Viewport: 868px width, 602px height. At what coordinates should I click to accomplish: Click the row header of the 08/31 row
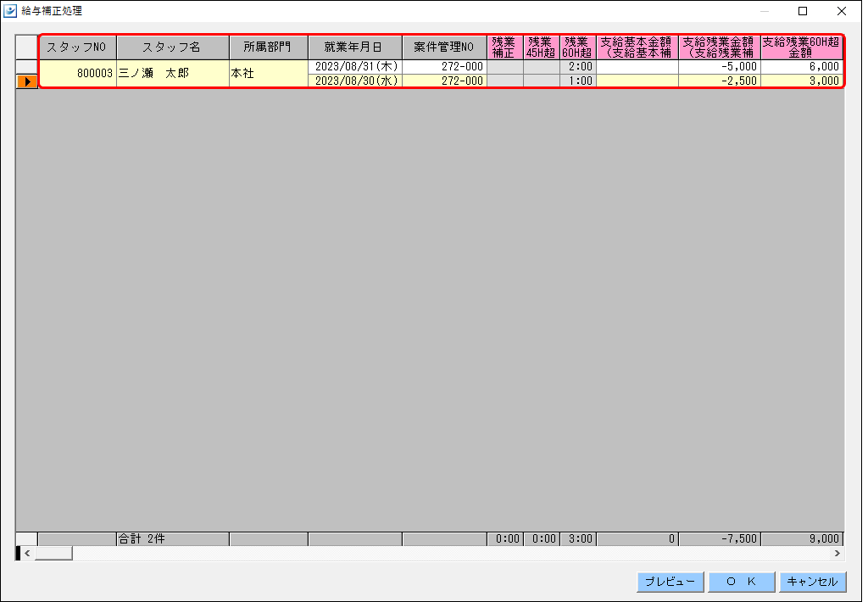tap(26, 66)
